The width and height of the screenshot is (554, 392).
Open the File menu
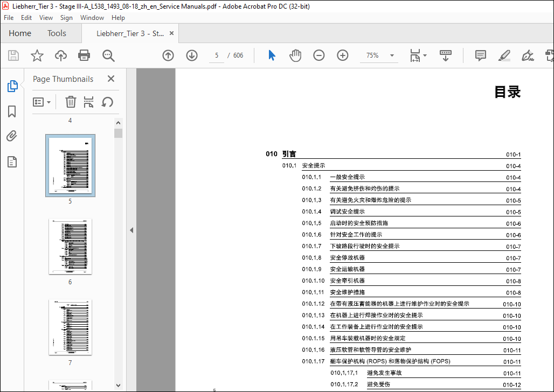[x=9, y=18]
